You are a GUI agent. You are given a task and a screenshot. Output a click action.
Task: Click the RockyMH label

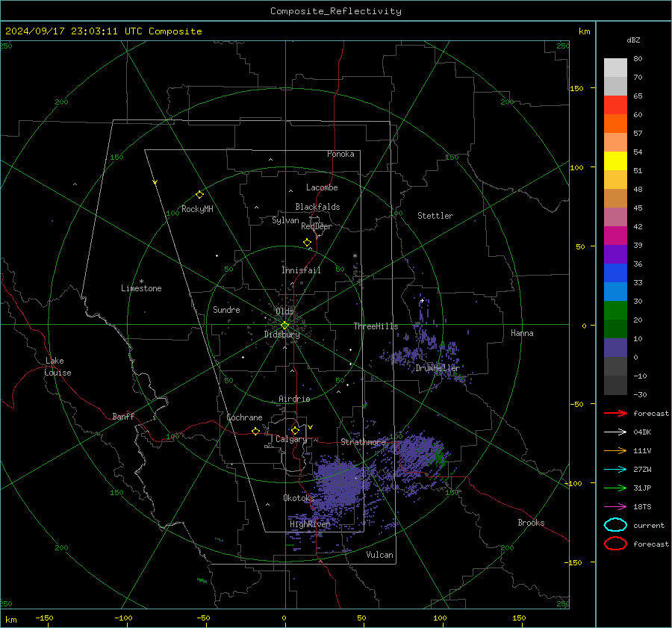pos(197,209)
